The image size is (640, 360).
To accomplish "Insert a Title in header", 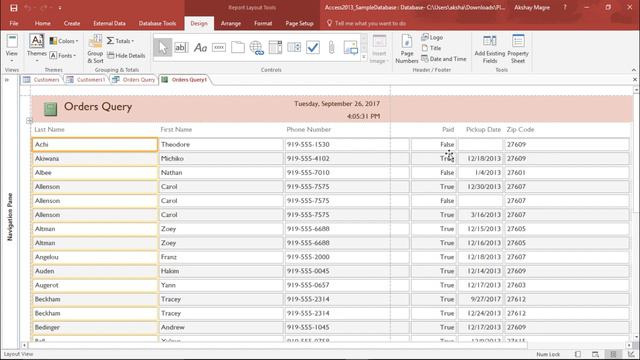I will 431,48.
